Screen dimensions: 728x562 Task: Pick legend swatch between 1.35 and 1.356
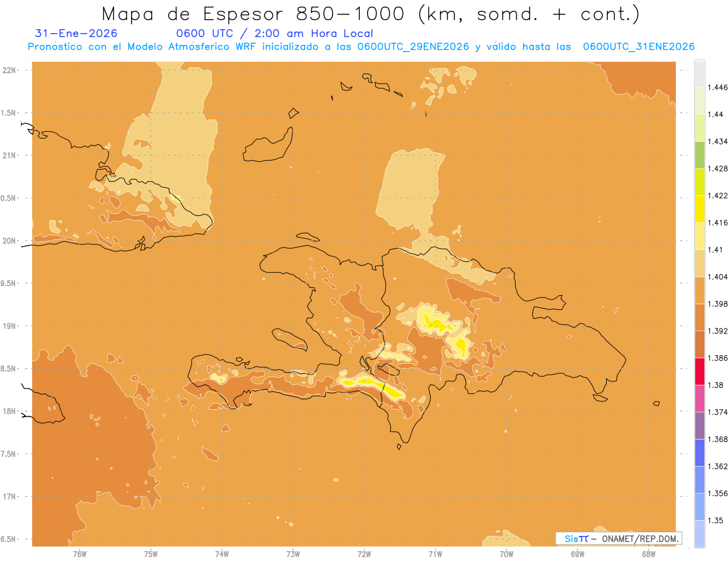click(x=699, y=507)
